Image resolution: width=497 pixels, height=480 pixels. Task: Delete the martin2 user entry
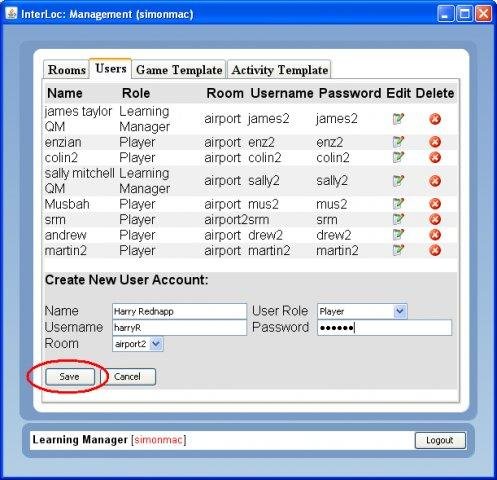click(x=435, y=250)
